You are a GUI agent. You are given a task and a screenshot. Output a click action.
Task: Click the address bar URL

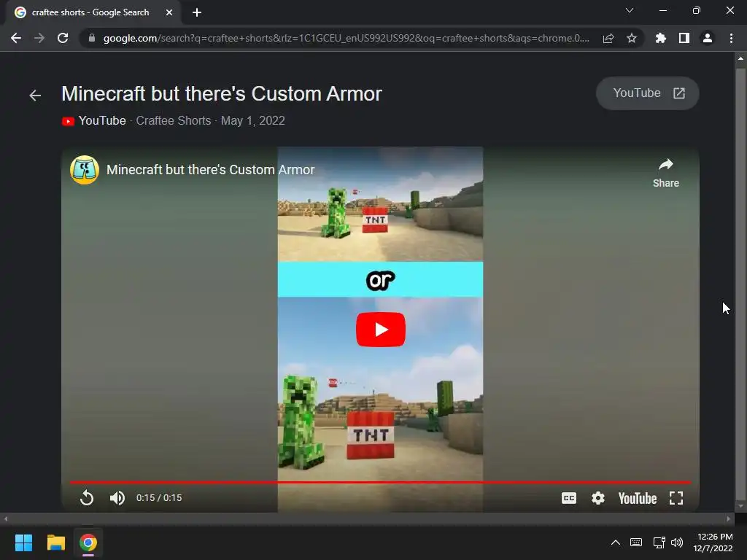[346, 38]
